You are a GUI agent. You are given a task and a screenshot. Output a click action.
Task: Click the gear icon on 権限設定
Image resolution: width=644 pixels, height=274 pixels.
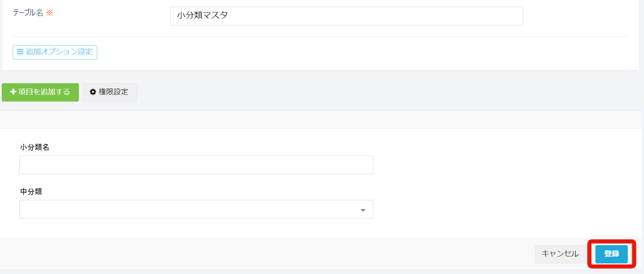pyautogui.click(x=93, y=92)
